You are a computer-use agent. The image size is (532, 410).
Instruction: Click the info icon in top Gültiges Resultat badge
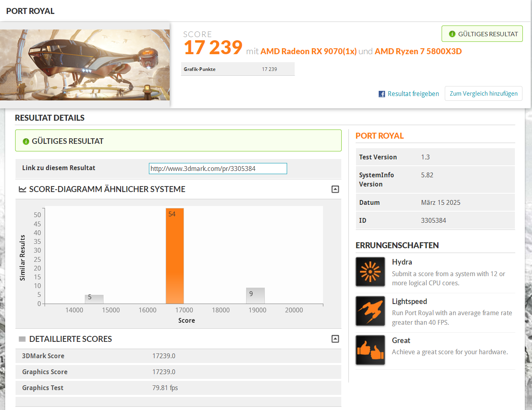[452, 34]
